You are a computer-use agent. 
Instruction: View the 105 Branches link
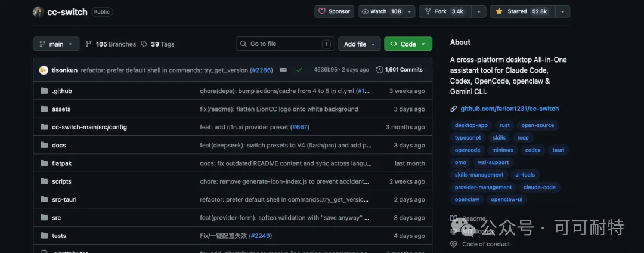pos(110,44)
